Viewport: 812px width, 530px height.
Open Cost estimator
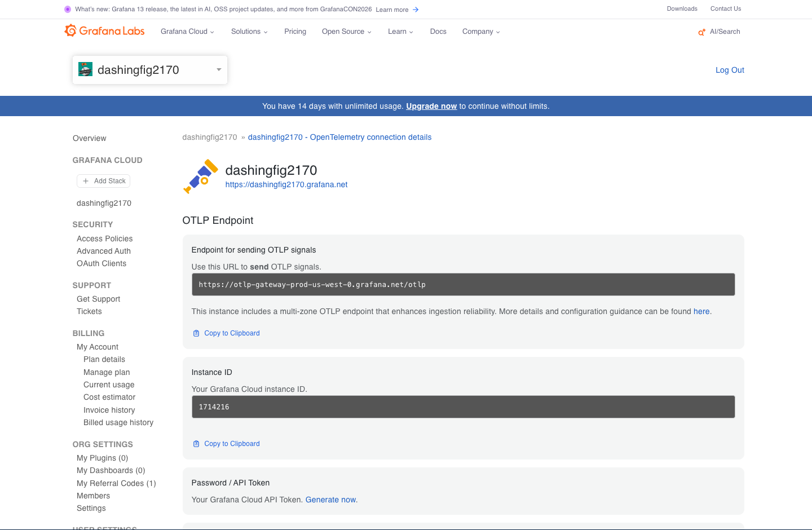[109, 397]
